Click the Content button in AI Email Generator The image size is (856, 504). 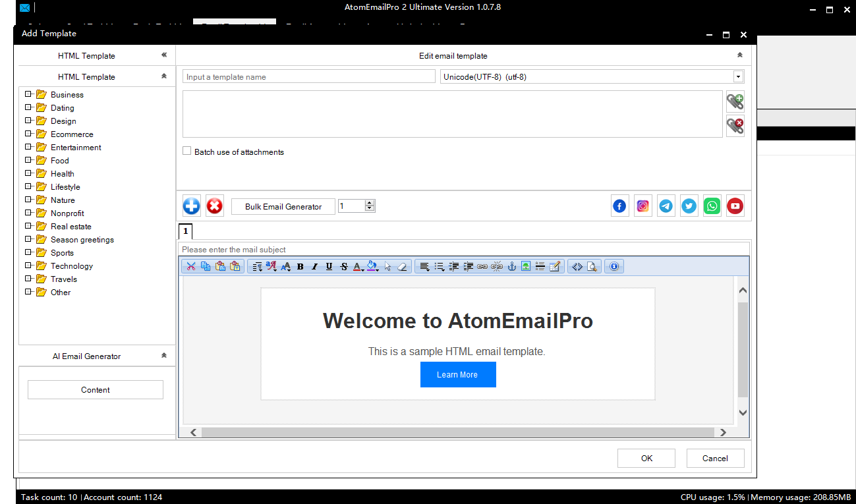(x=96, y=389)
